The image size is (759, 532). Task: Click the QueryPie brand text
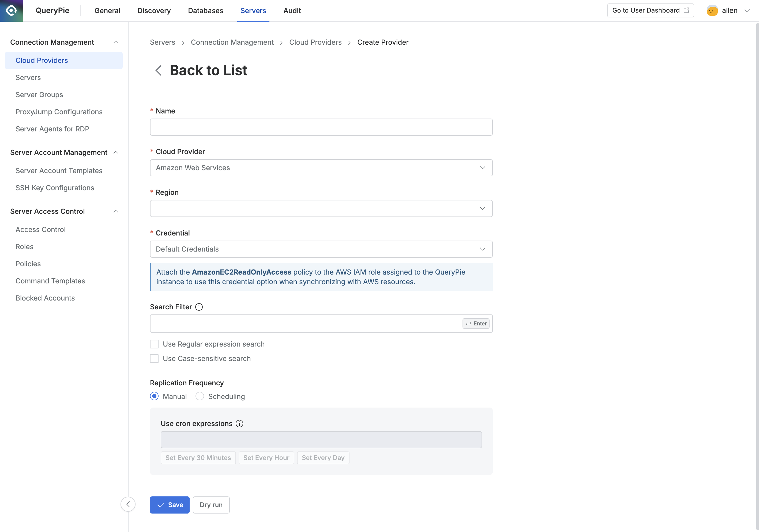click(x=52, y=10)
